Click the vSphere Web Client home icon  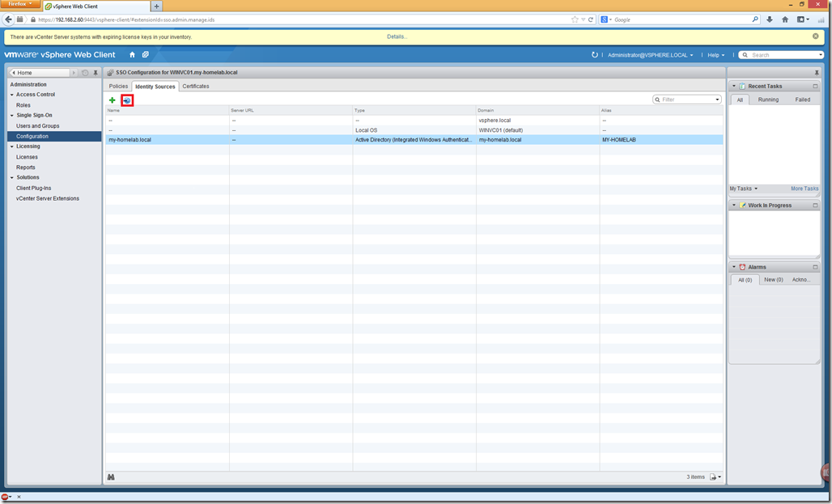(x=133, y=55)
